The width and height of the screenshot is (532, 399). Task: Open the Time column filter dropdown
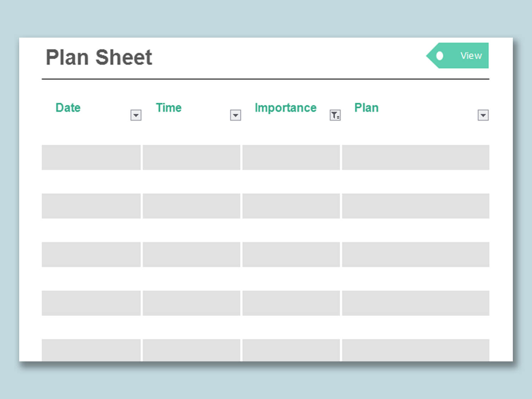235,115
